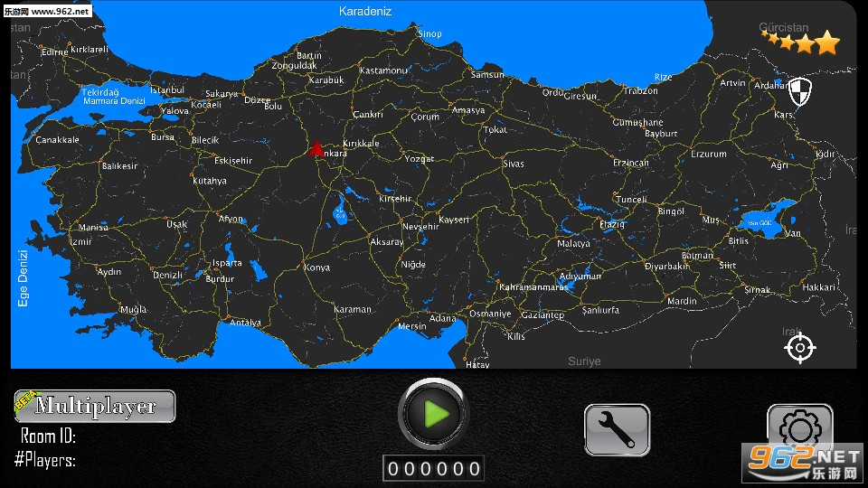The image size is (868, 488).
Task: Select Balıkesir on the map
Action: [119, 166]
